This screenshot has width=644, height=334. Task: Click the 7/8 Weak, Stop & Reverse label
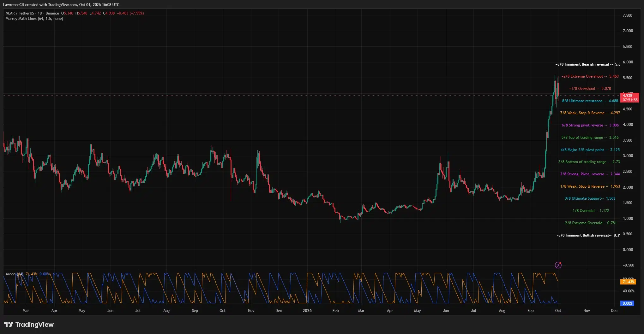pyautogui.click(x=590, y=113)
